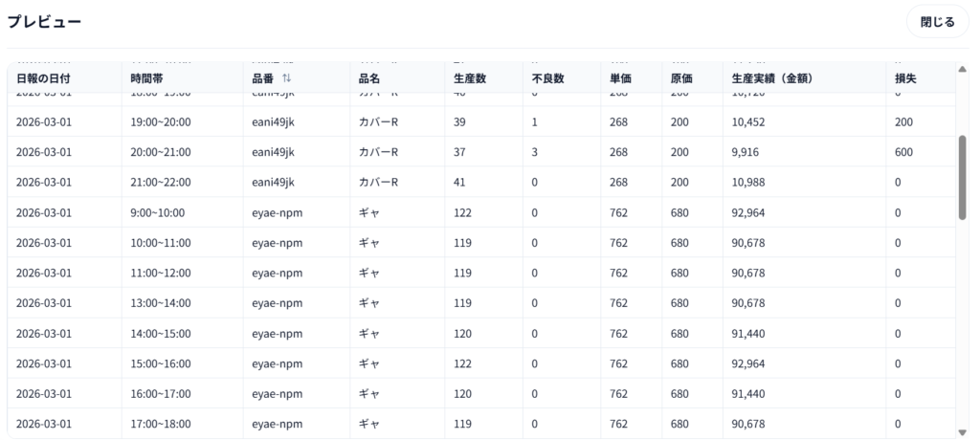
Task: Select the 単価 column header
Action: click(x=620, y=78)
